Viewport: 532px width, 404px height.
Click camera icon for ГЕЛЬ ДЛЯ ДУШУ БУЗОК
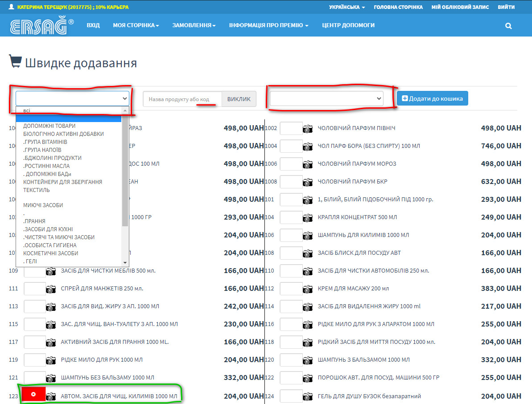click(308, 396)
